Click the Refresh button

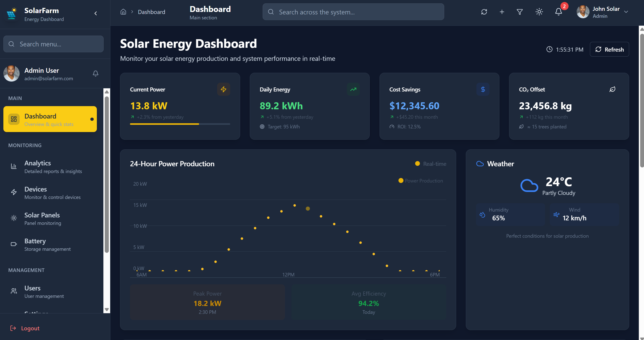(610, 49)
